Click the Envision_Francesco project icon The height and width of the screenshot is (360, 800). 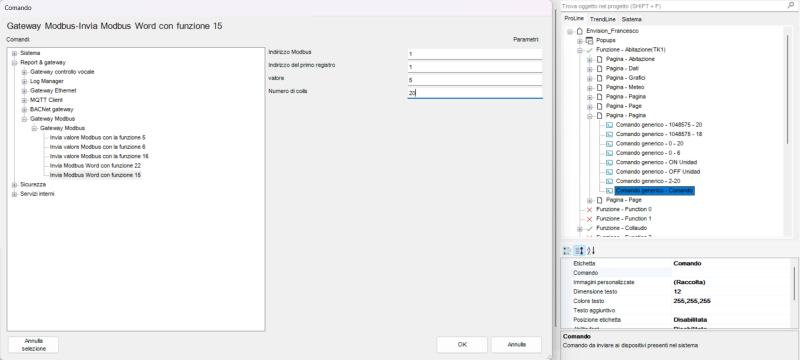point(579,31)
